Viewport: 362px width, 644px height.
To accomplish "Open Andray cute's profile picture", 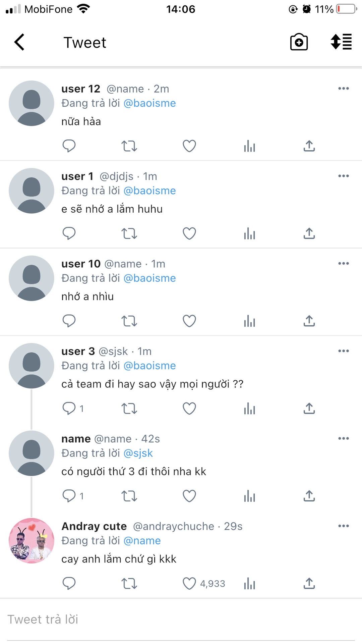I will click(x=32, y=541).
